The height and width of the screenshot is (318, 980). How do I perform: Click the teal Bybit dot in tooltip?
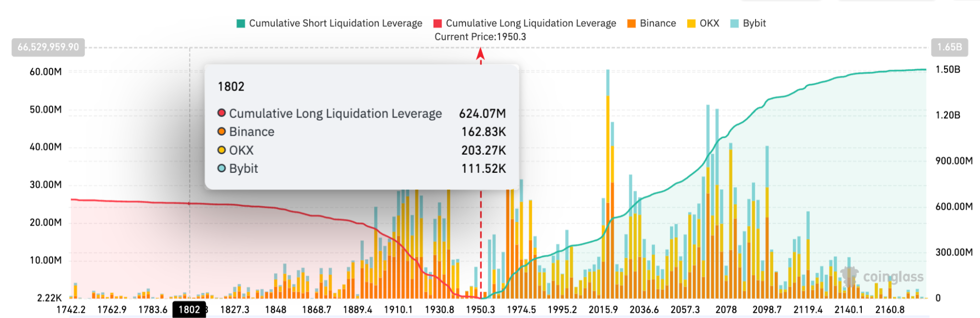[222, 168]
